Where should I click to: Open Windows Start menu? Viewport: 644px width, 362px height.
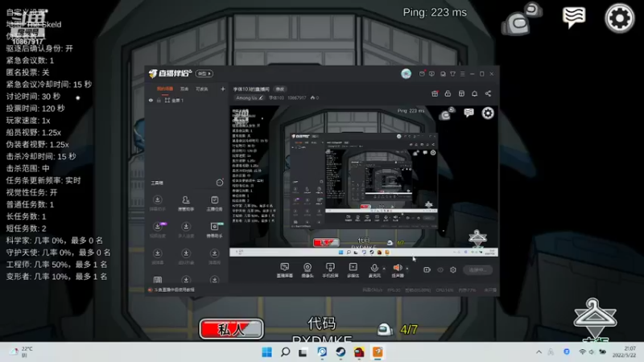point(266,352)
